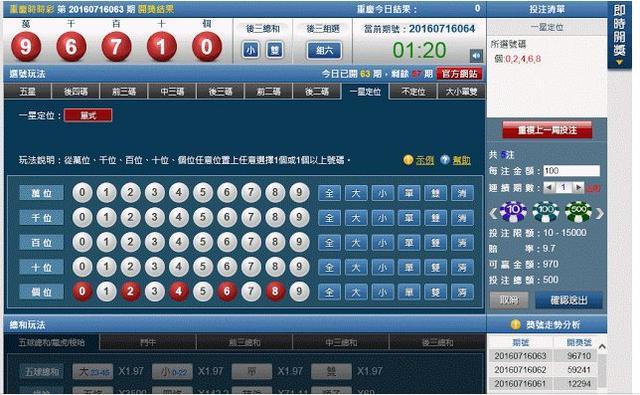Viewport: 640px width, 395px height.
Task: Show previous chips with left arrow
Action: (493, 213)
